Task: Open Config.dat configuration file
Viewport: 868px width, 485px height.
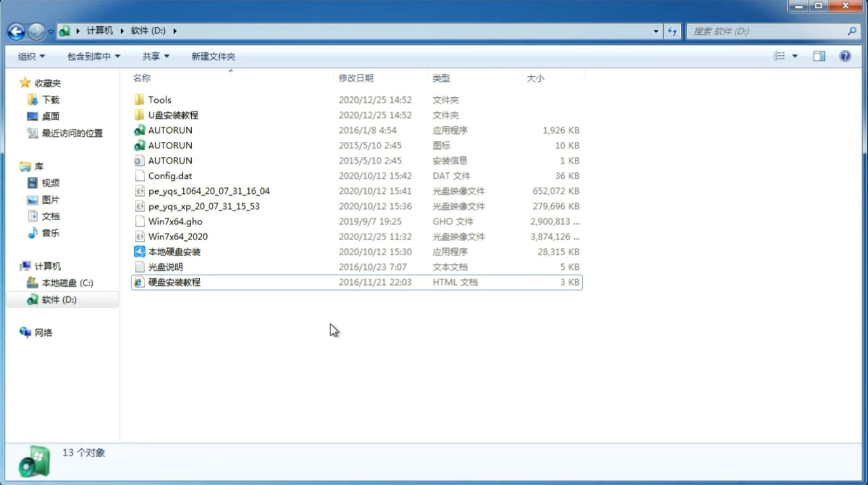Action: [170, 175]
